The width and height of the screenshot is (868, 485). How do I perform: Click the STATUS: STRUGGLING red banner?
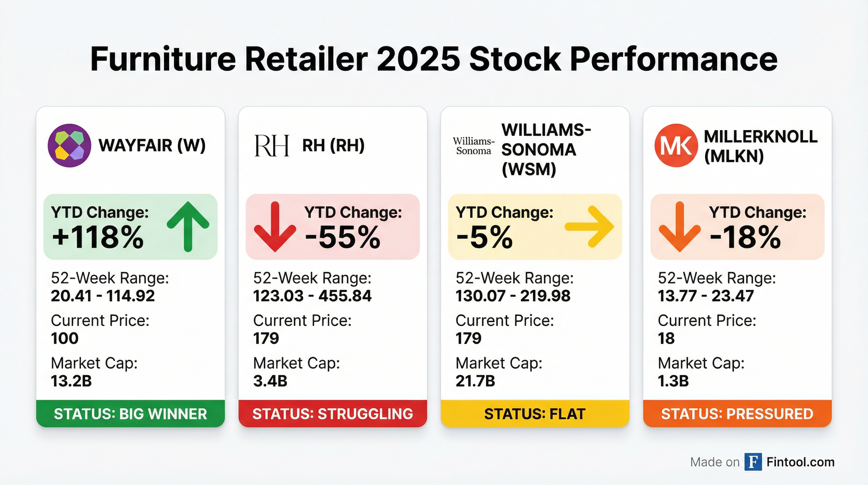click(x=332, y=414)
